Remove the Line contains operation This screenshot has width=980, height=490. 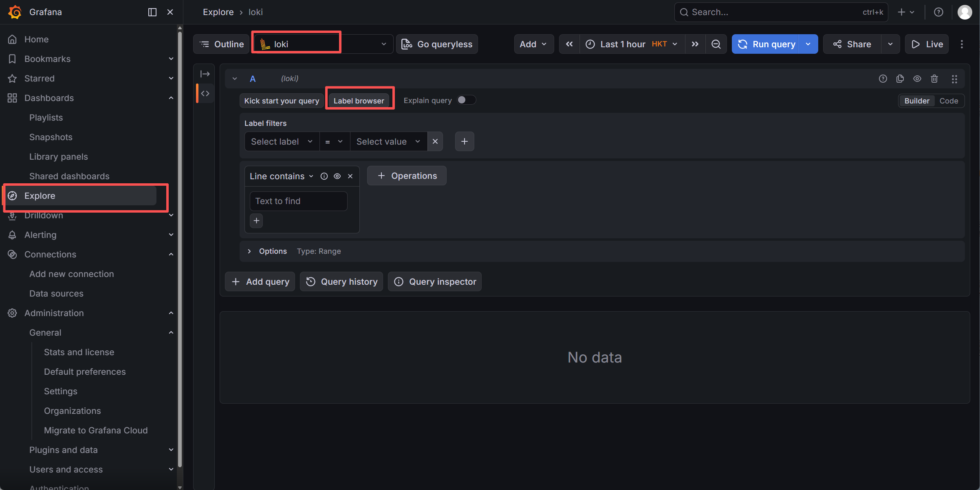click(x=350, y=176)
